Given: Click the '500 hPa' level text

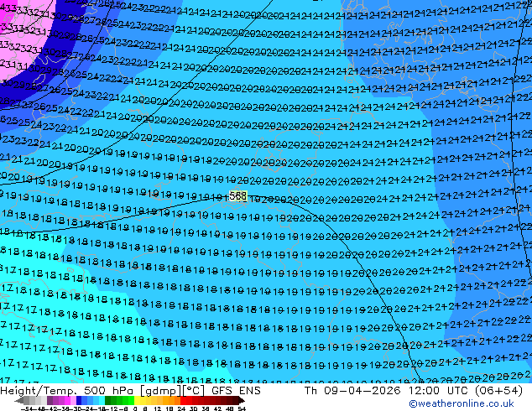Looking at the screenshot, I should click(109, 391).
